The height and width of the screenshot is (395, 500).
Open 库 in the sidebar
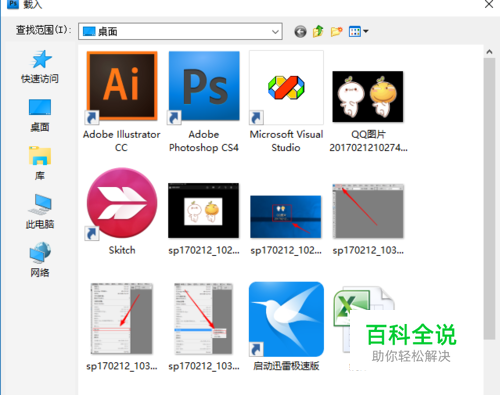tap(40, 163)
